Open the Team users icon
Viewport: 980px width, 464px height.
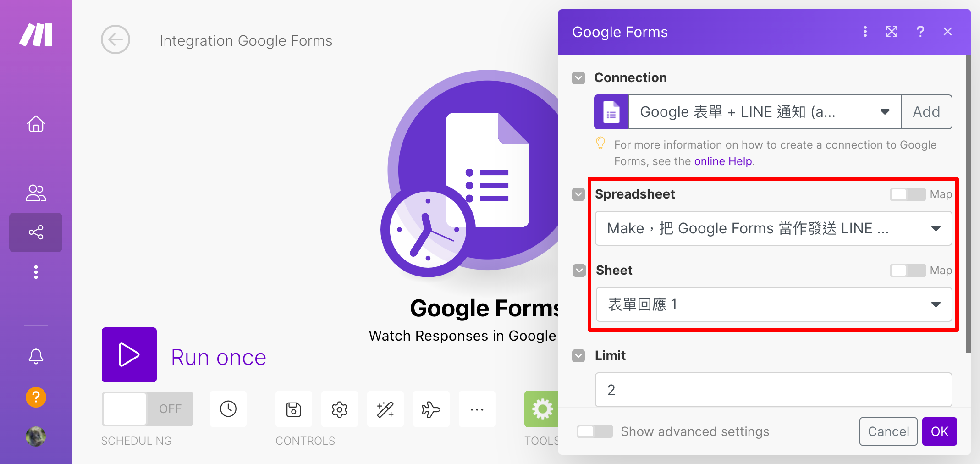(36, 193)
